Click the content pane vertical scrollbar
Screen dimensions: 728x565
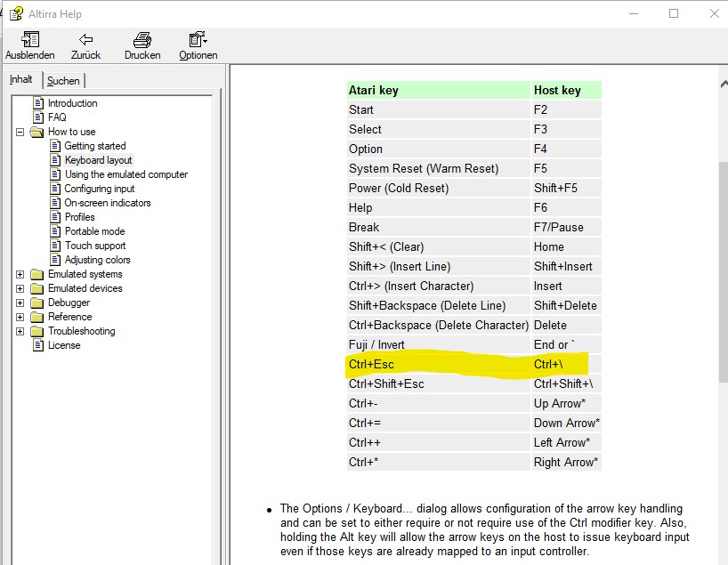click(x=722, y=267)
